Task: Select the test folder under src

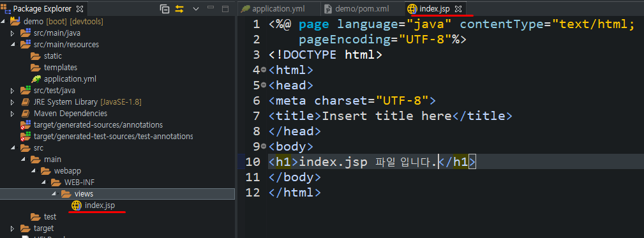Action: click(50, 217)
